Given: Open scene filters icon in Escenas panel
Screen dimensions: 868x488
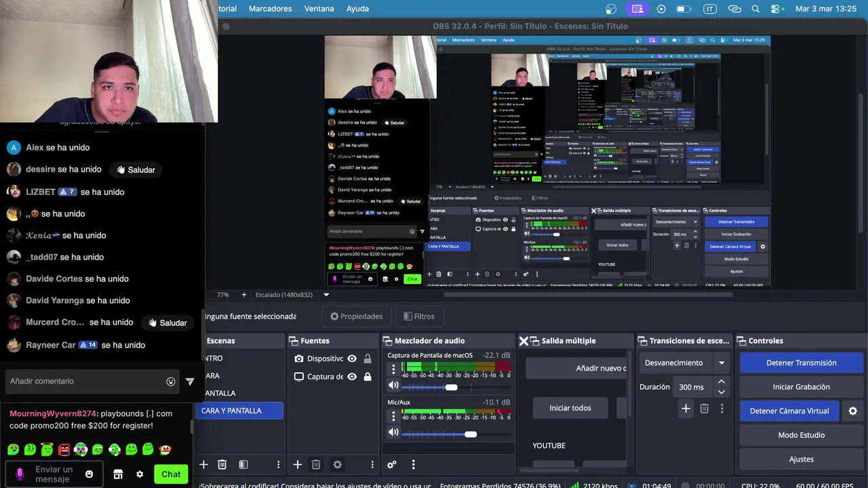Looking at the screenshot, I should tap(243, 464).
